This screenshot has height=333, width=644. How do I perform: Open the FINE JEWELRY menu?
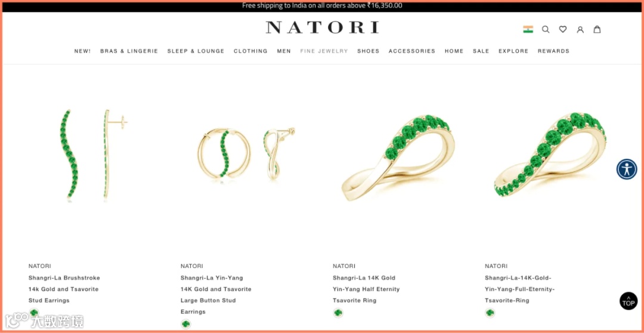click(324, 51)
